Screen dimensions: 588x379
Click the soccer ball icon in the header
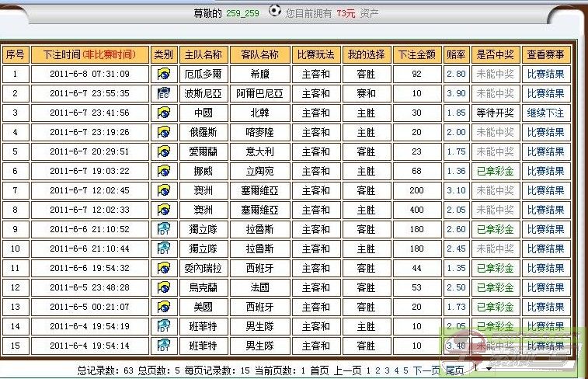click(275, 12)
